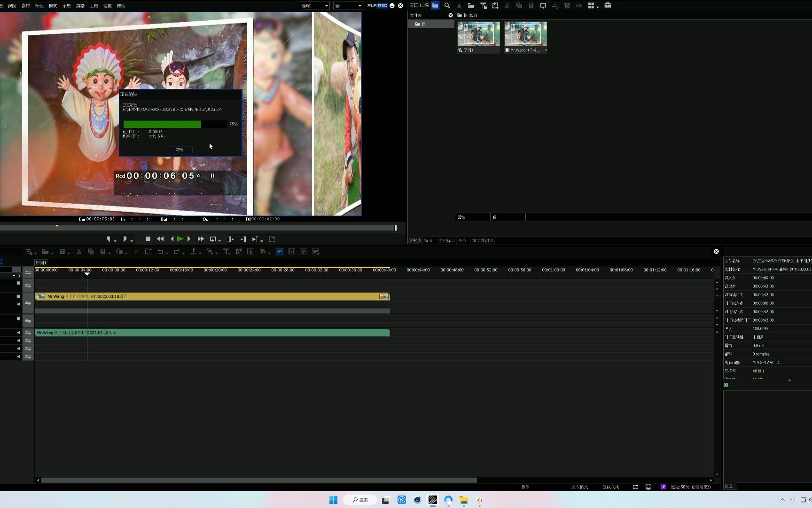Open the 视图 menu
The image size is (812, 508).
tap(12, 6)
